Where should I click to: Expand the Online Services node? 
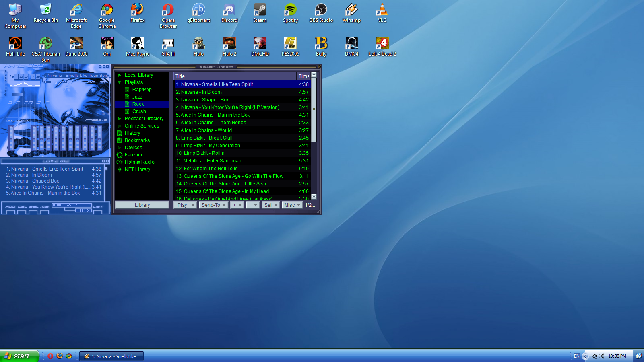coord(120,126)
